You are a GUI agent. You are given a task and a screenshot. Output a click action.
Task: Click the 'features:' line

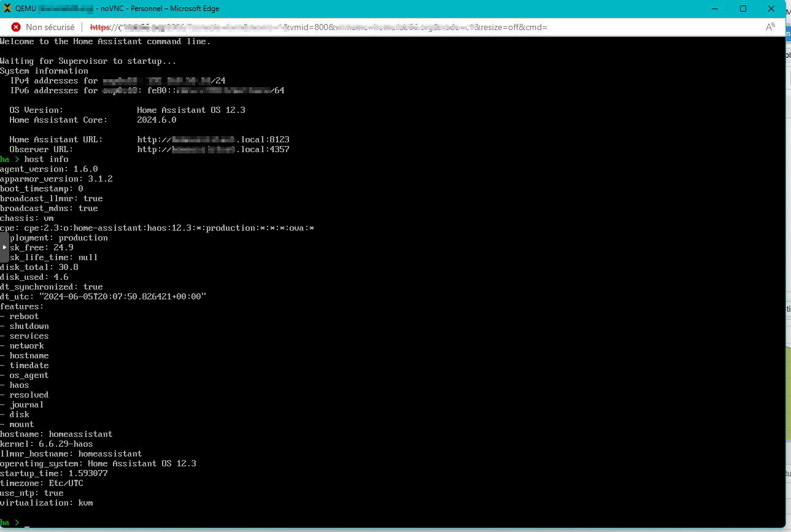pyautogui.click(x=22, y=307)
